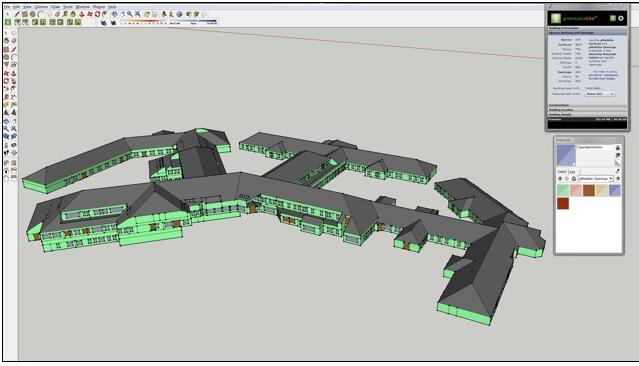Pick the blue material swatch
The width and height of the screenshot is (639, 366).
[x=615, y=190]
